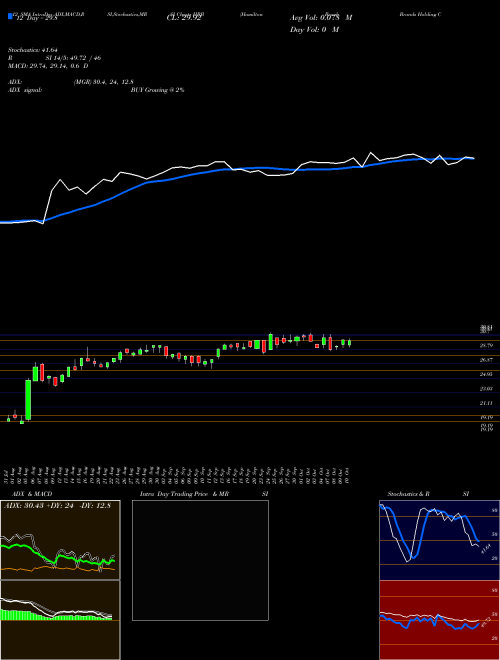The image size is (500, 660).
Task: Click the 'ADX & MACD' panel title
Action: [32, 494]
